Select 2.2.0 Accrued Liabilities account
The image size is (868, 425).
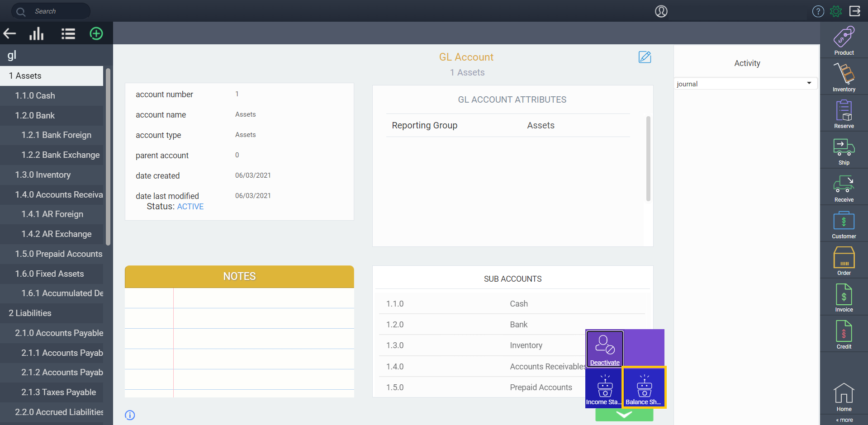(52, 412)
